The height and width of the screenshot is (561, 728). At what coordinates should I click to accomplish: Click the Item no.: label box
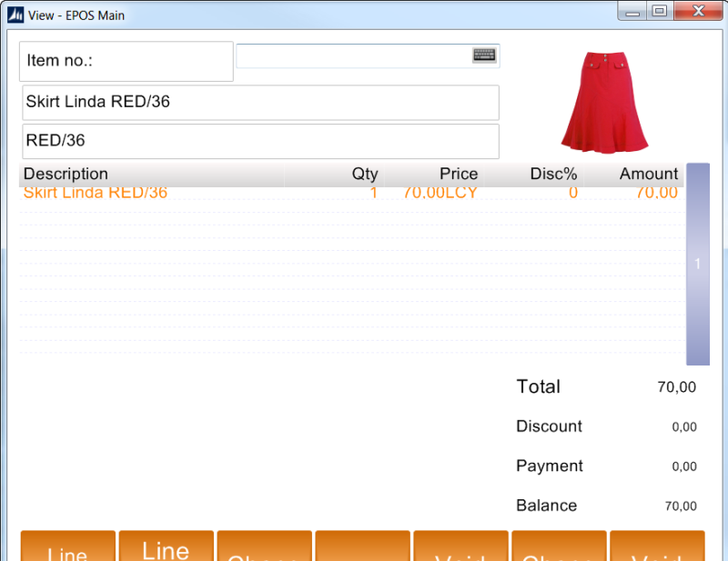click(x=126, y=61)
